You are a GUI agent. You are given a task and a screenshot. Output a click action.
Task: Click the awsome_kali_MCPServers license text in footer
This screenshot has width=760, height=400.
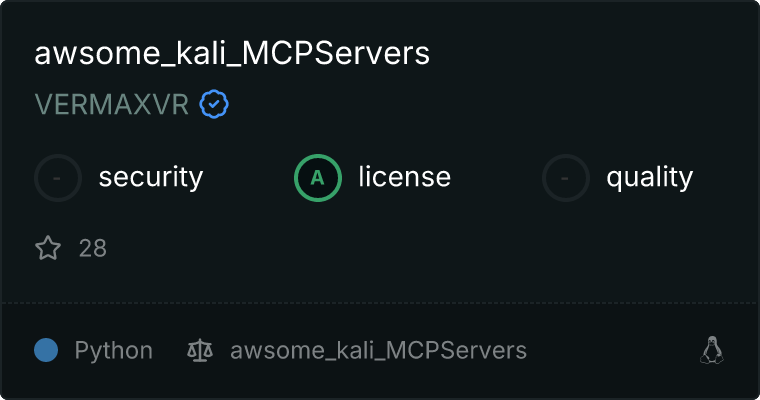pos(378,351)
